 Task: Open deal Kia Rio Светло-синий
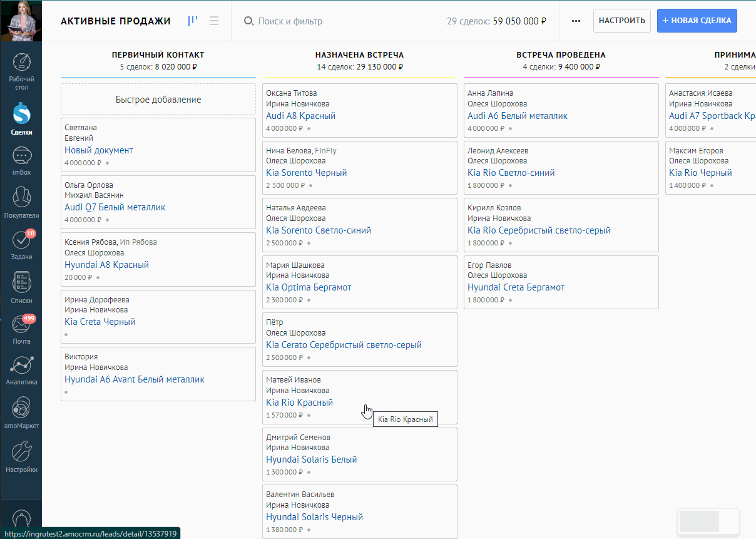point(511,173)
